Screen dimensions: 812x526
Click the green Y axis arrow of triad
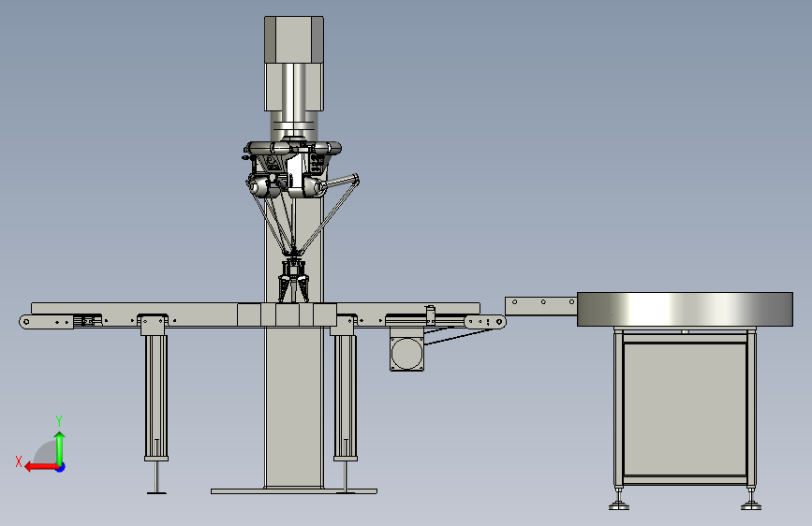(60, 447)
